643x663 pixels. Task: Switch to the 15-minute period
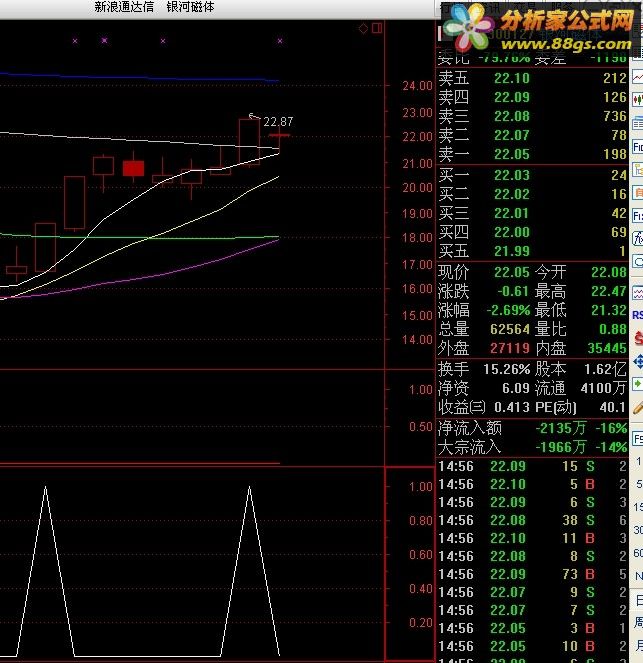(638, 507)
